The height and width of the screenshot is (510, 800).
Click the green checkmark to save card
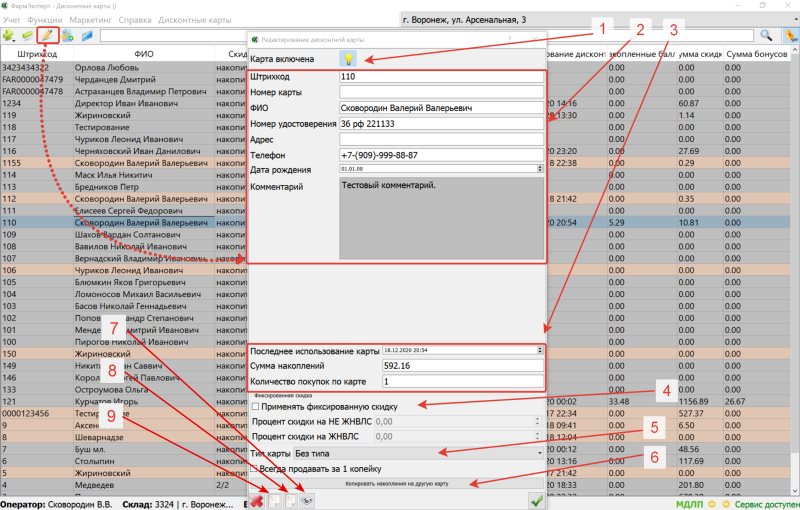pyautogui.click(x=536, y=500)
